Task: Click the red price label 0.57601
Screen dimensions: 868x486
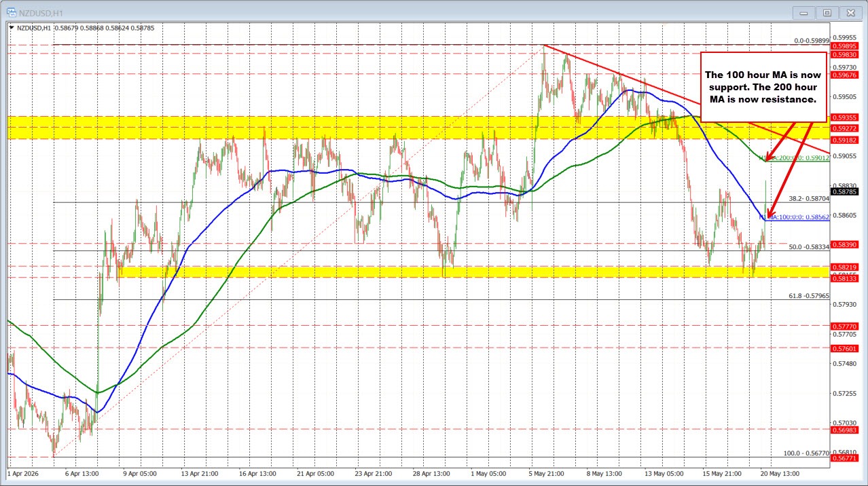Action: pos(846,348)
